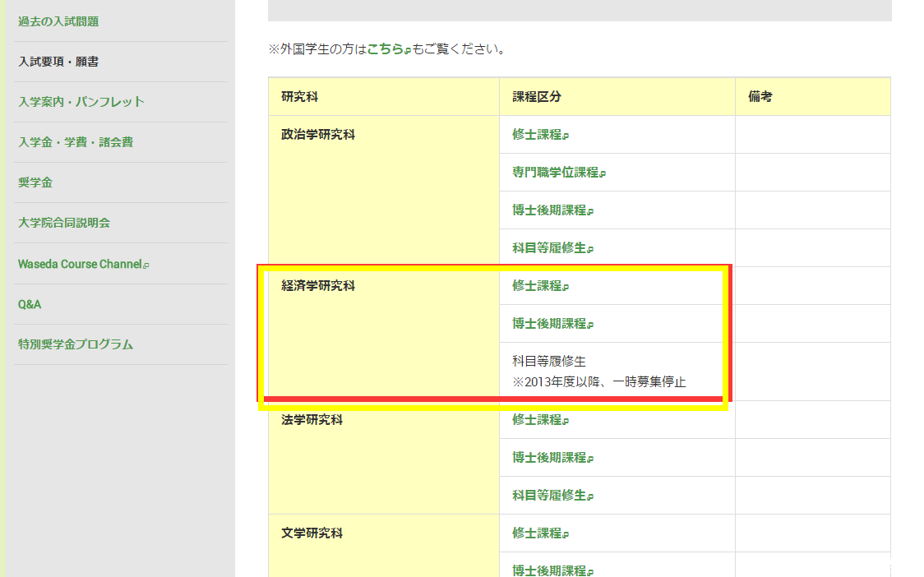Open 博士後期課程 link for 経済学研究科
Image resolution: width=924 pixels, height=577 pixels.
click(549, 324)
